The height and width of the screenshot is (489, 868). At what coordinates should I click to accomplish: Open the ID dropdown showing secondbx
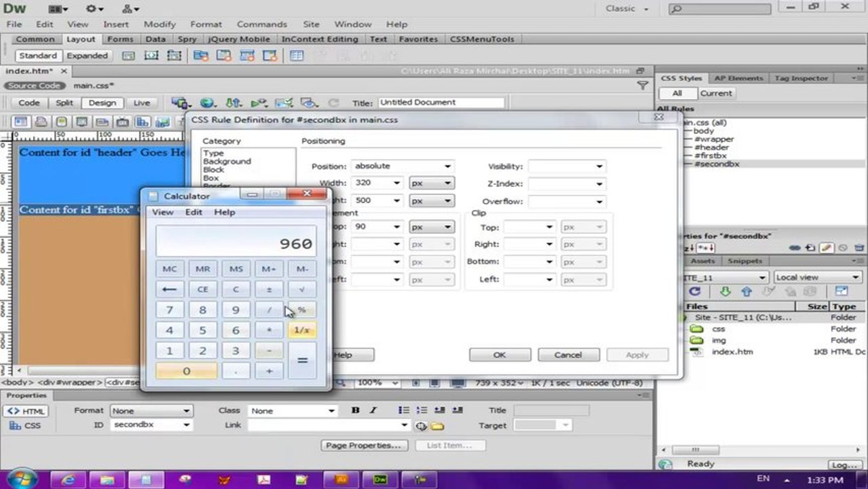point(151,425)
